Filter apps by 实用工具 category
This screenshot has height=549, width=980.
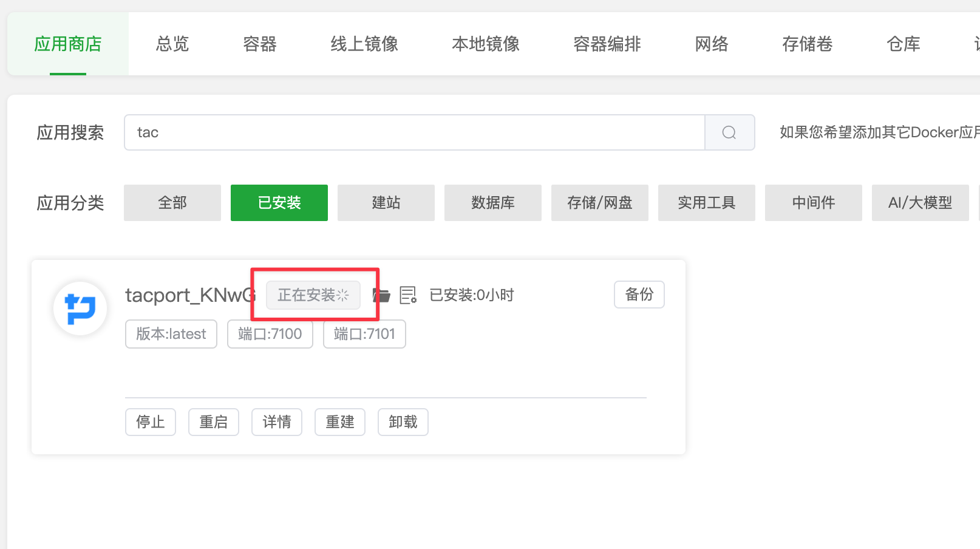coord(707,203)
